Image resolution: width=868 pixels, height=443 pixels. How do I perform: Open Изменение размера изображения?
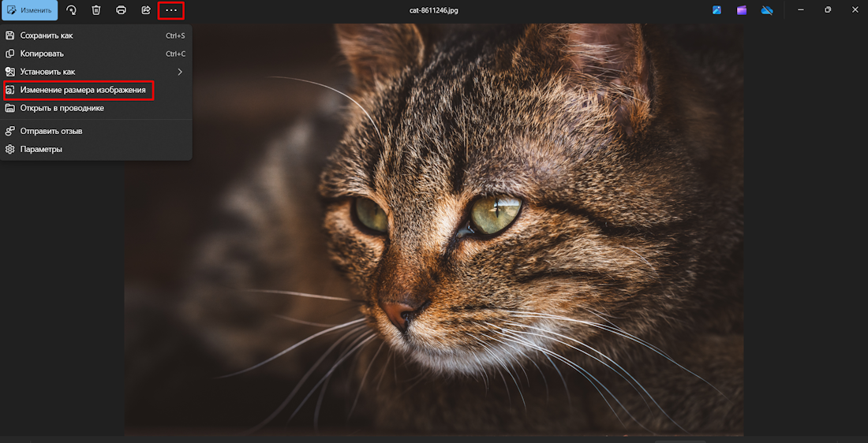82,90
